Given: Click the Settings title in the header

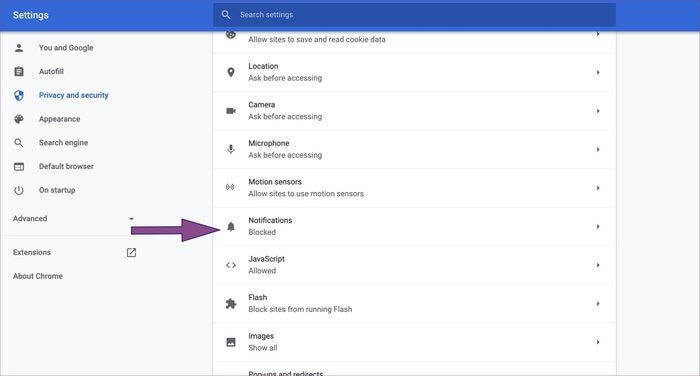Looking at the screenshot, I should tap(30, 15).
